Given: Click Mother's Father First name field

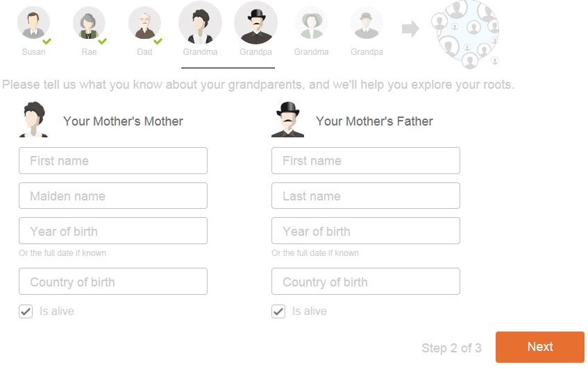Looking at the screenshot, I should (366, 161).
